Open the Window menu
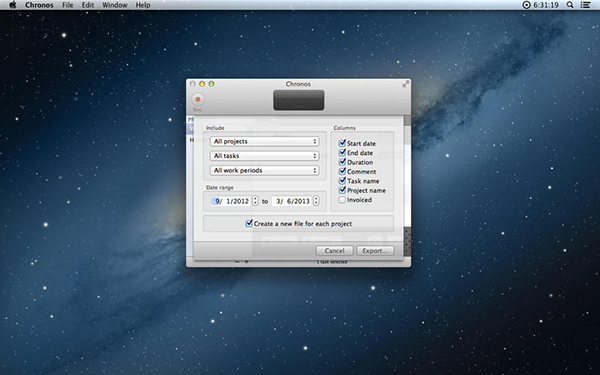The height and width of the screenshot is (375, 600). tap(115, 5)
